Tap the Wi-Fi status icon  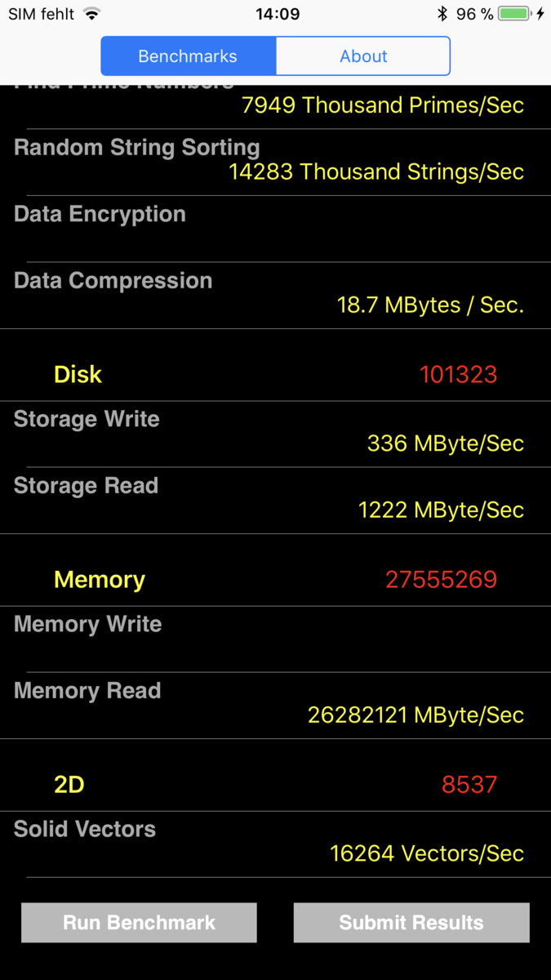click(91, 14)
